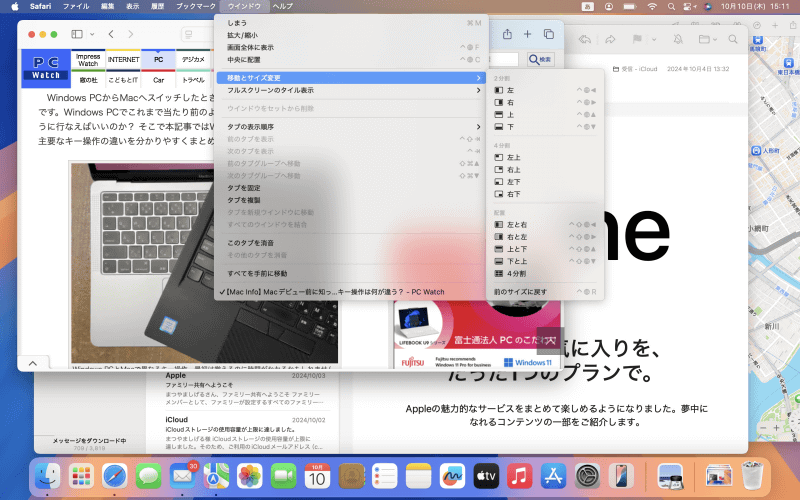Open System Settings from the Dock

(587, 477)
